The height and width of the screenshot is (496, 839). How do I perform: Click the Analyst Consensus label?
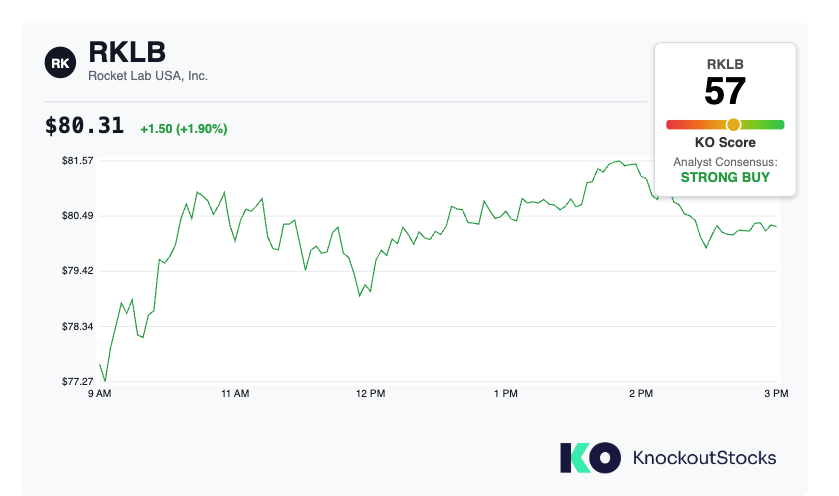point(725,162)
